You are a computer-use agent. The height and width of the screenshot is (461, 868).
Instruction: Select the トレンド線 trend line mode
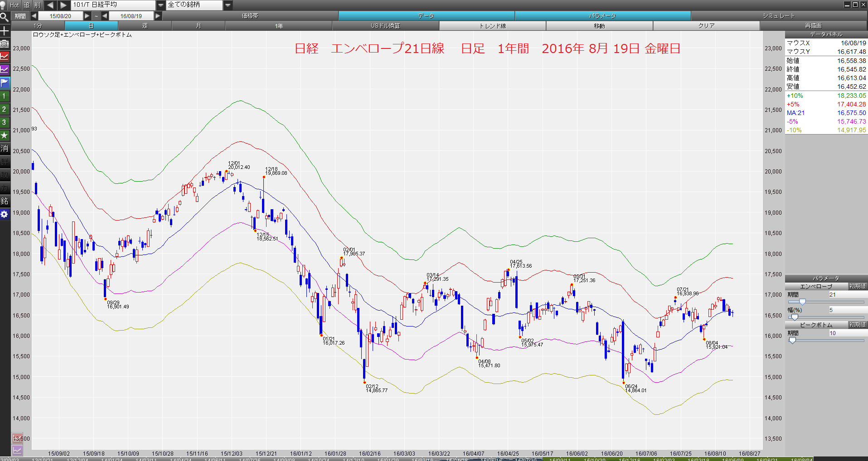coord(493,26)
